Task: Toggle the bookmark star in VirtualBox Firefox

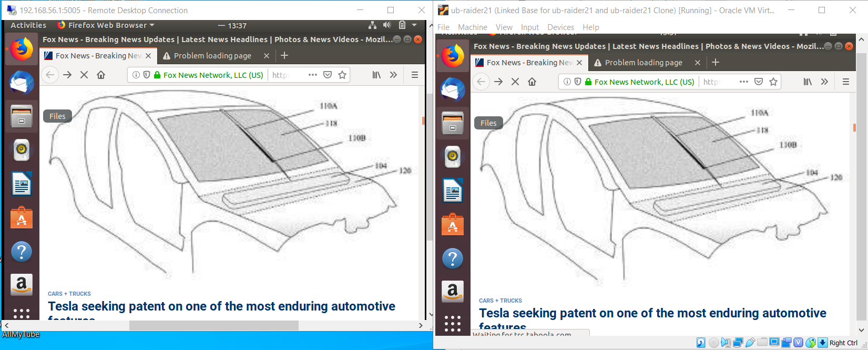Action: [773, 82]
